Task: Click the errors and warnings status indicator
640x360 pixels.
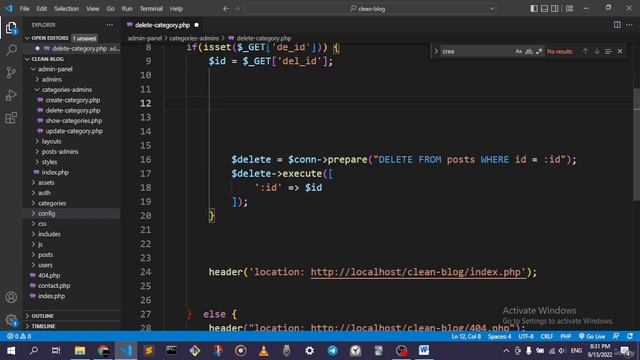Action: pos(19,337)
